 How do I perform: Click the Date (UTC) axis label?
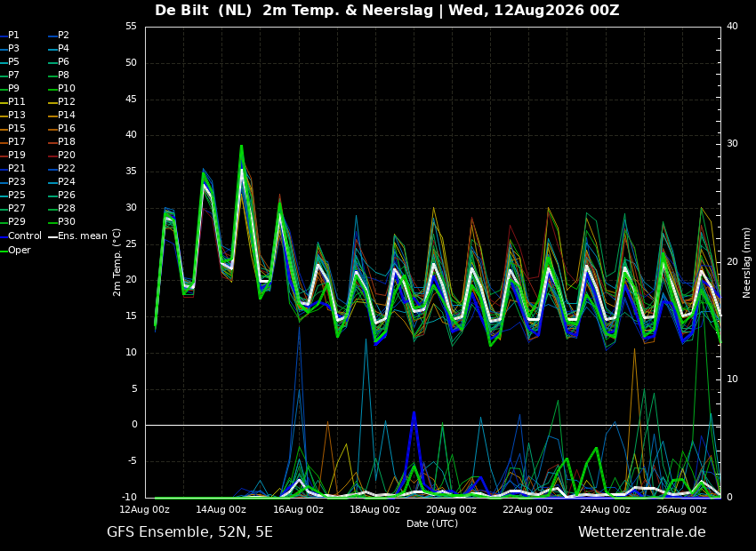pos(432,523)
